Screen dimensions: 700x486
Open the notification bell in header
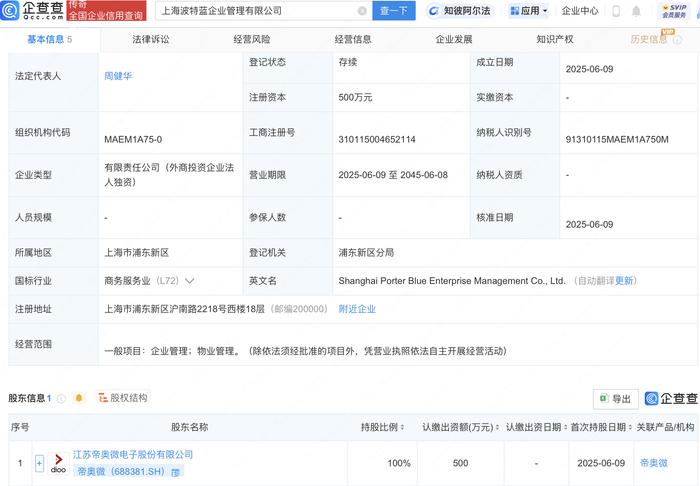pos(636,11)
